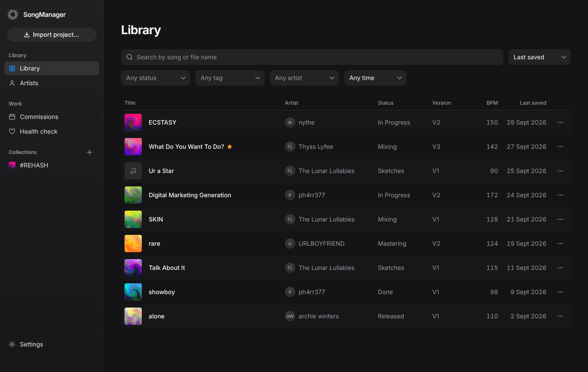The image size is (588, 372).
Task: Open Settings
Action: [x=51, y=344]
